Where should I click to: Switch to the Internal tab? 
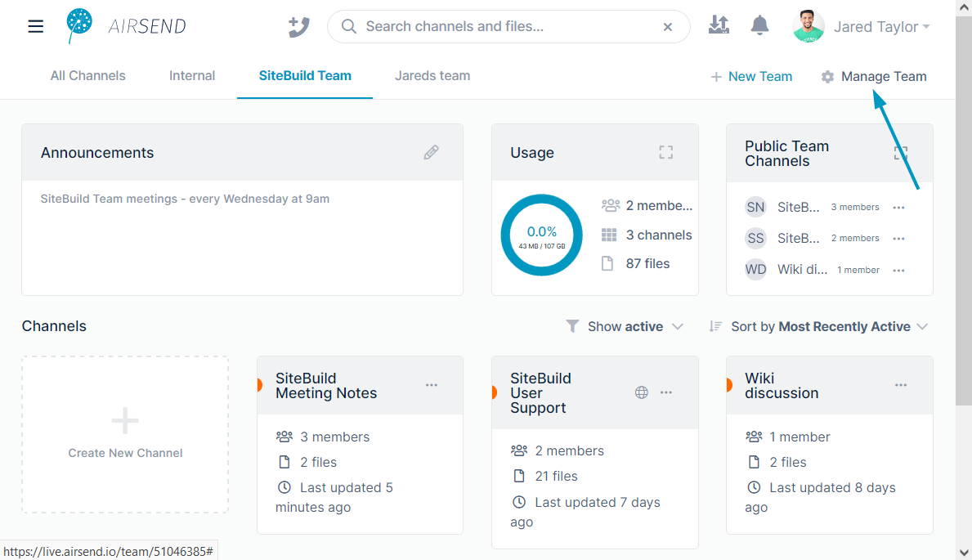192,76
